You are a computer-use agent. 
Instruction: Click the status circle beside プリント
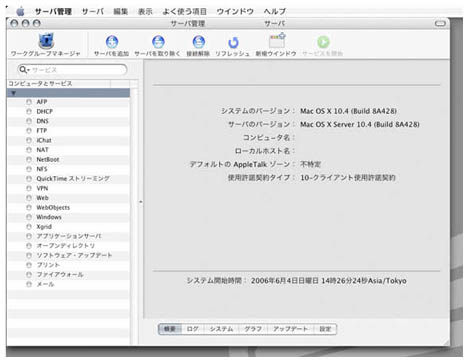(x=29, y=265)
